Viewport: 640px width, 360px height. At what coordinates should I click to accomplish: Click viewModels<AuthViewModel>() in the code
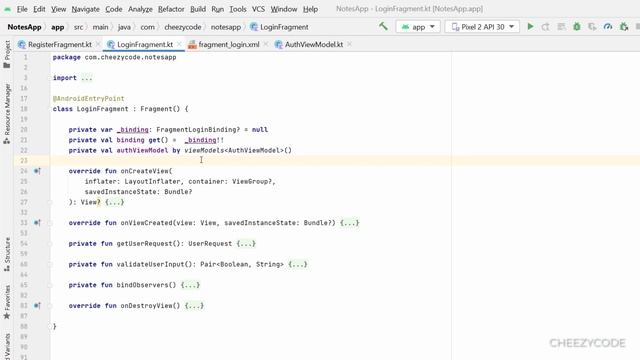(x=238, y=150)
